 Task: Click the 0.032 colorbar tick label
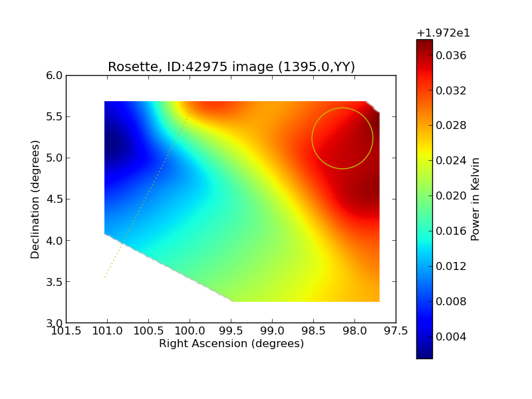[x=451, y=90]
